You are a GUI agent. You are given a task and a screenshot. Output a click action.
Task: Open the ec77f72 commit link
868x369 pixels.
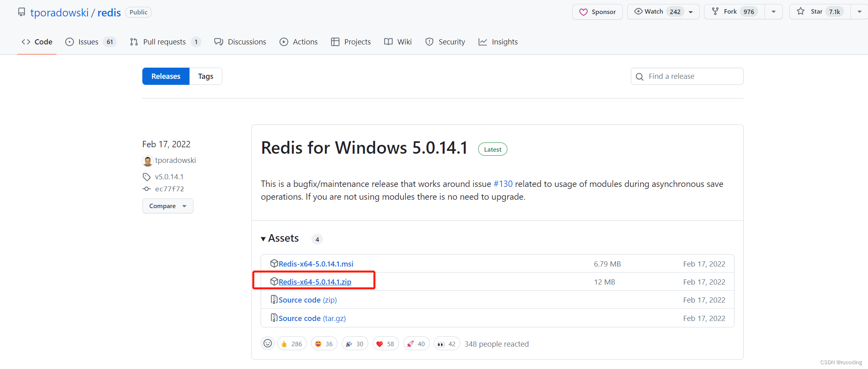(x=169, y=189)
